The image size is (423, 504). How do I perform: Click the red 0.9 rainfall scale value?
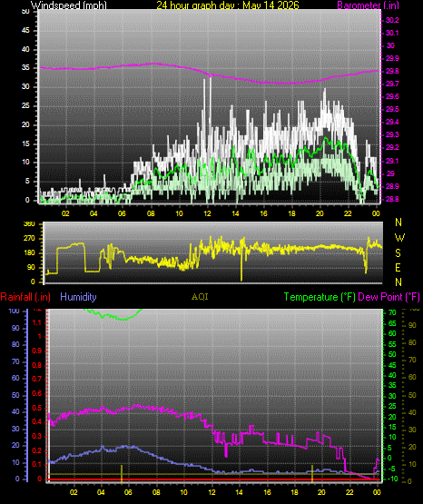point(37,351)
